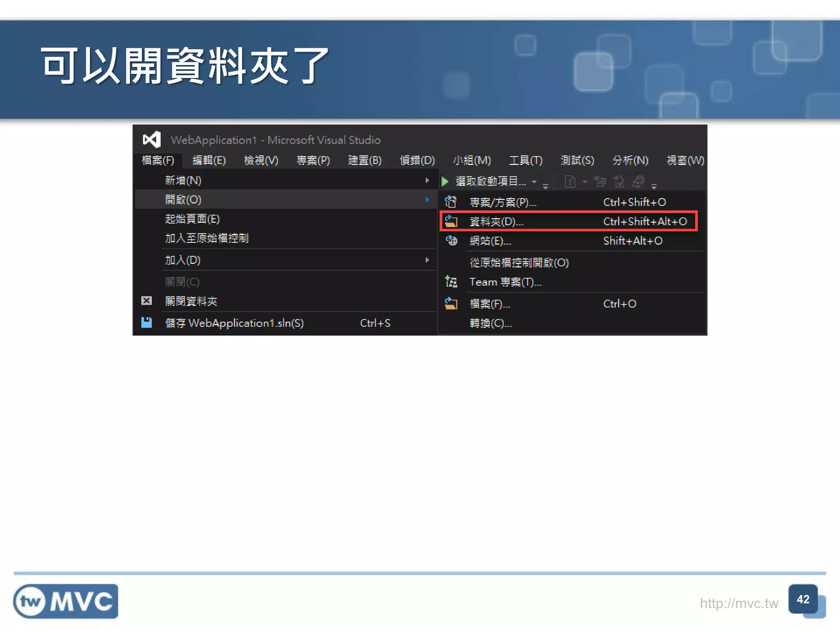This screenshot has height=630, width=840.
Task: Choose Team 專案(T)... submenu item
Action: [x=572, y=282]
